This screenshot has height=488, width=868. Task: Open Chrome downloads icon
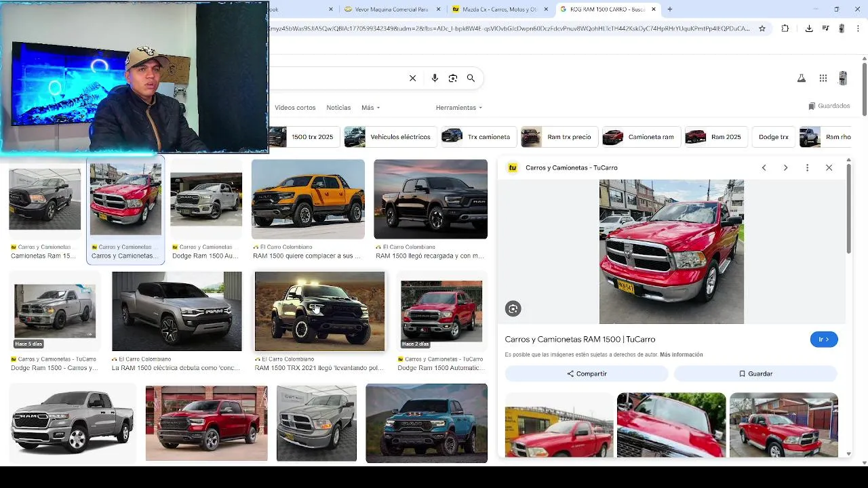[x=809, y=28]
